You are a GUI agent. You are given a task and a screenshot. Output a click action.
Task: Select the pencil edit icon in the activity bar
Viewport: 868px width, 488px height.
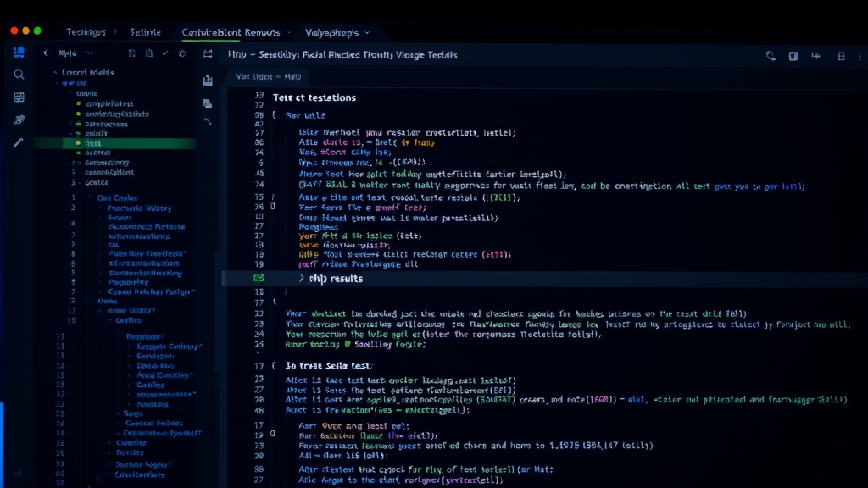pos(19,144)
